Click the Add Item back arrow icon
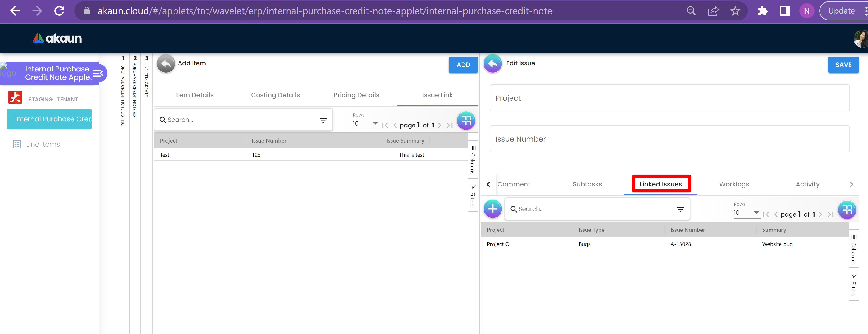Screen dimensions: 868x334 click(166, 63)
